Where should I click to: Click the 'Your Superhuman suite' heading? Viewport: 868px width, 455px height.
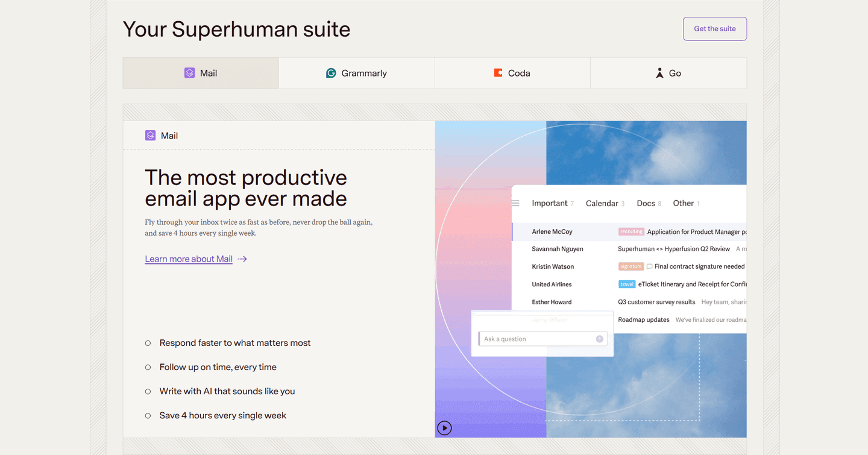click(x=236, y=29)
